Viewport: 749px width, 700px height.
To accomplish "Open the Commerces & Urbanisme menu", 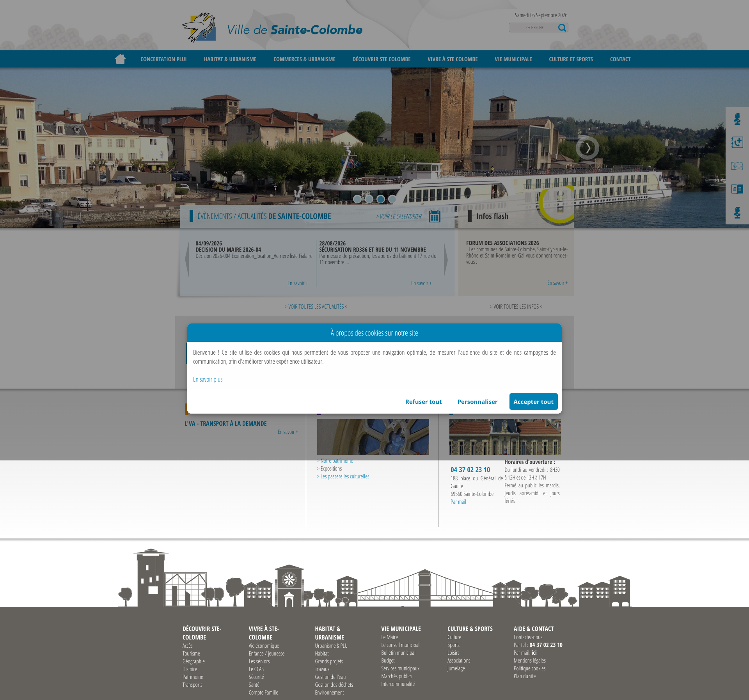I will pos(304,59).
